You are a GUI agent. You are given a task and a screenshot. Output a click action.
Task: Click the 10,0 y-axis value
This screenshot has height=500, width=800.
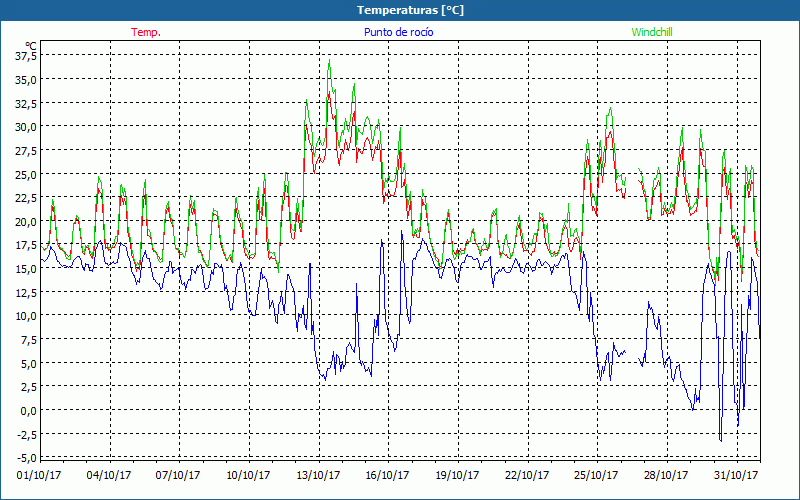point(26,316)
